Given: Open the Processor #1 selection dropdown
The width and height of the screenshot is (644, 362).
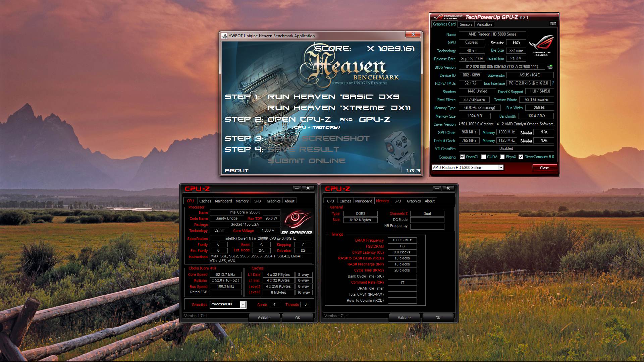Looking at the screenshot, I should pyautogui.click(x=243, y=304).
